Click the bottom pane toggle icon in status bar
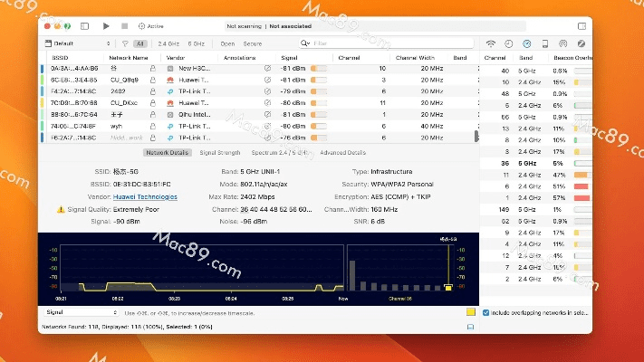This screenshot has width=644, height=362. [x=470, y=327]
